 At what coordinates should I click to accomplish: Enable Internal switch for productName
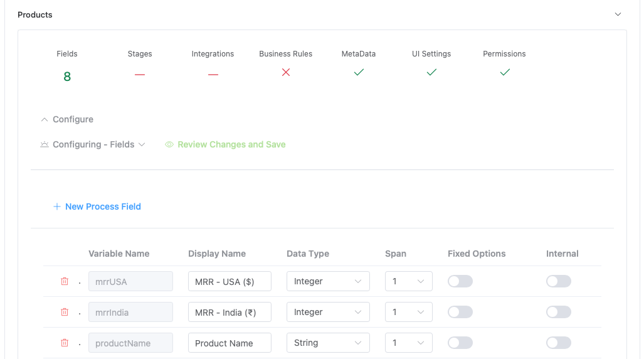559,343
